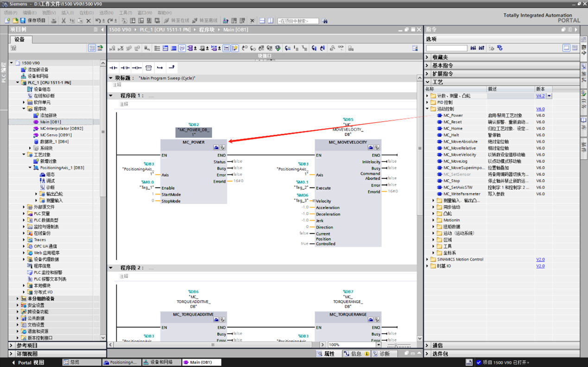Open the 在线(O) menu
This screenshot has height=367, width=588.
point(87,13)
